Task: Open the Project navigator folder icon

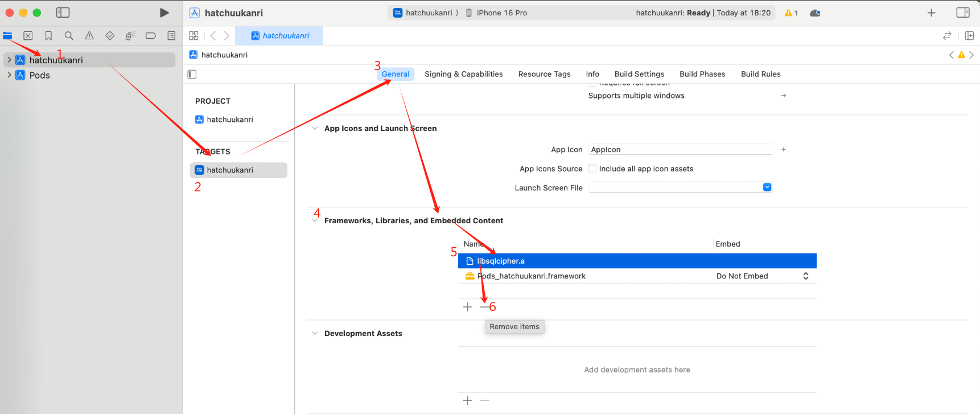Action: 7,36
